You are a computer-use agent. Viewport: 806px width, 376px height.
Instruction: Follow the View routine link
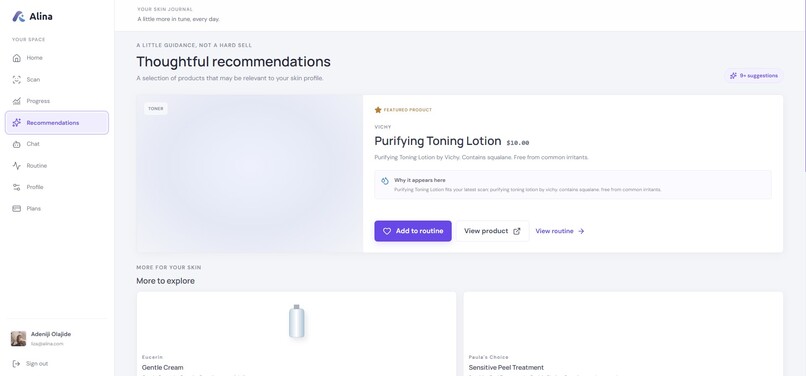[x=560, y=231]
